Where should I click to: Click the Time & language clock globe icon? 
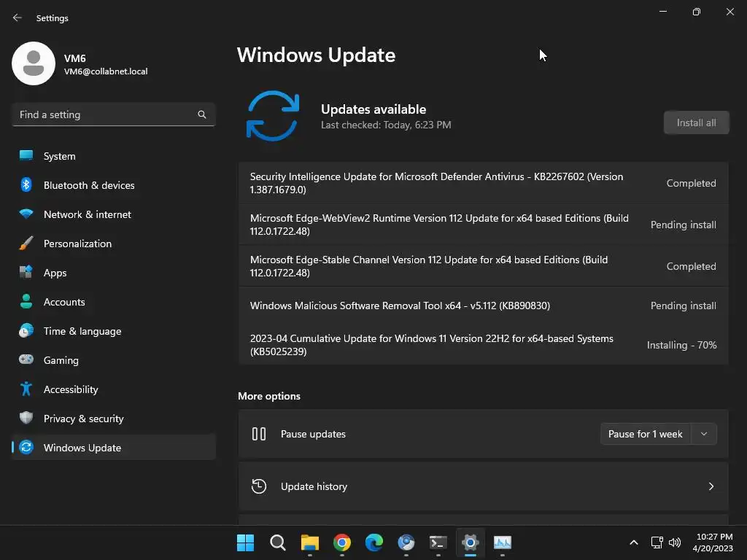click(26, 330)
